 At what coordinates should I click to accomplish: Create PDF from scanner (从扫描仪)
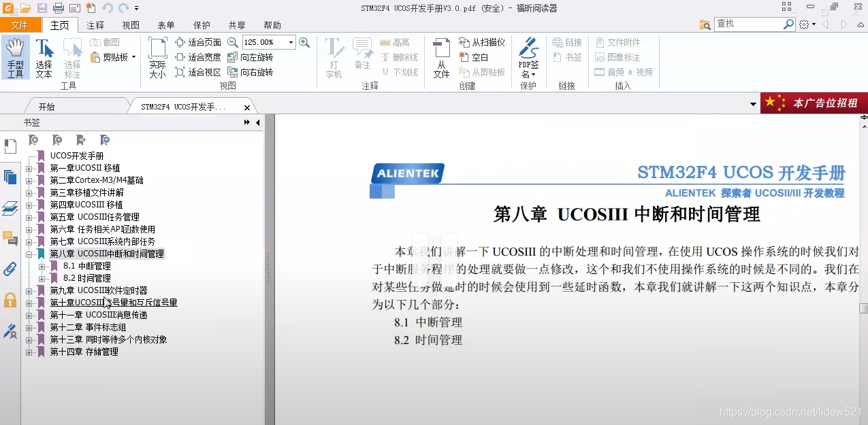[x=482, y=42]
